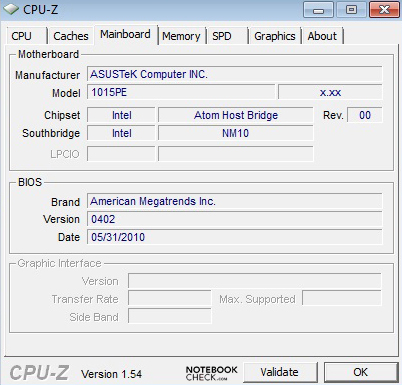Click the BIOS group heading

(x=30, y=182)
